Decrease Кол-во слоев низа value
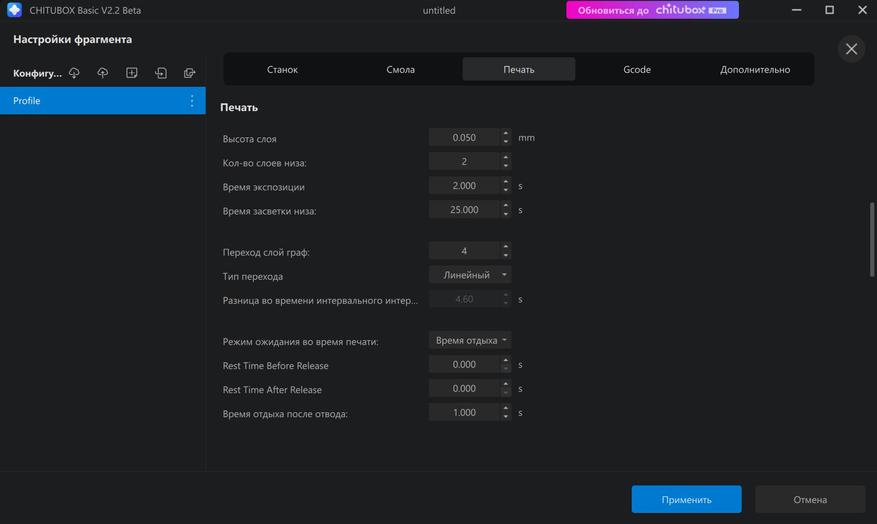This screenshot has height=524, width=877. click(x=506, y=166)
